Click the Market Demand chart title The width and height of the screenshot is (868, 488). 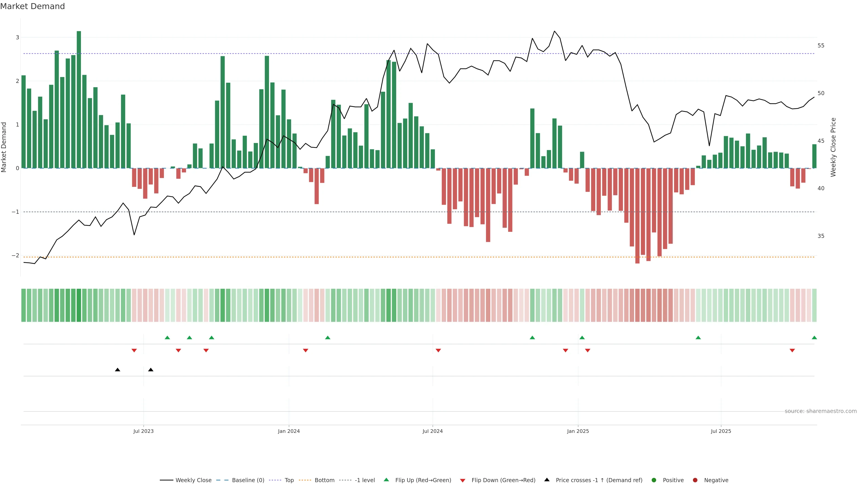click(x=32, y=6)
